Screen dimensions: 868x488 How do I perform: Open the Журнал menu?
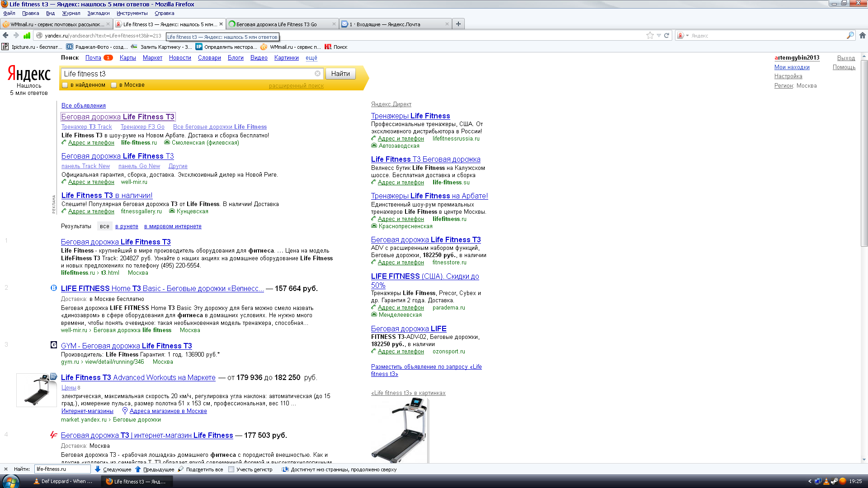[x=71, y=13]
